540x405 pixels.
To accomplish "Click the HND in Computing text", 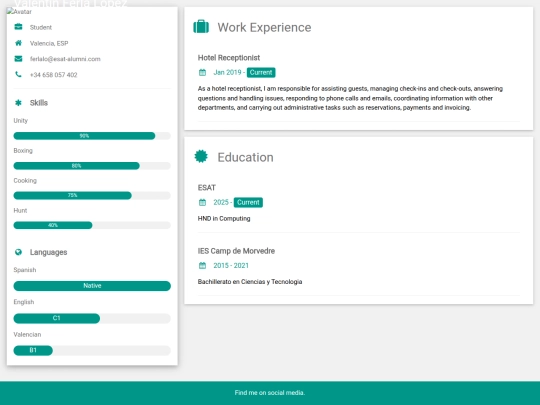I will click(x=224, y=218).
